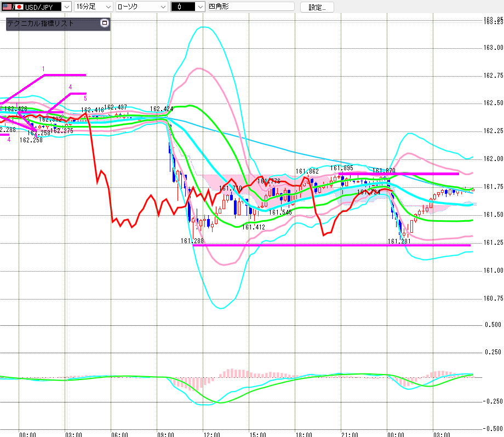Click the 162.437 price label
The image size is (504, 437).
click(116, 107)
